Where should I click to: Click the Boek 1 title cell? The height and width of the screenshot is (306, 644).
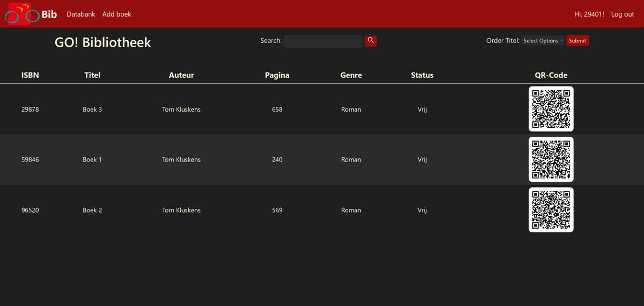92,159
